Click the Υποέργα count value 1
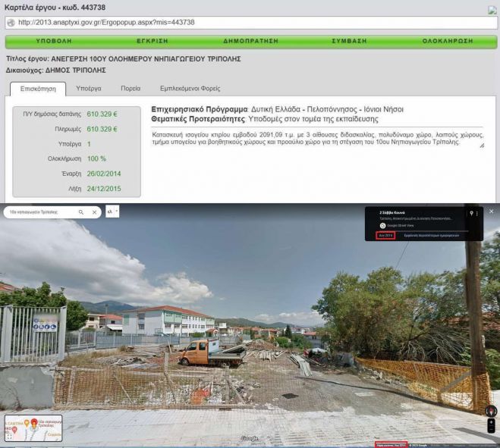Screen dimensions: 500x448 89,144
